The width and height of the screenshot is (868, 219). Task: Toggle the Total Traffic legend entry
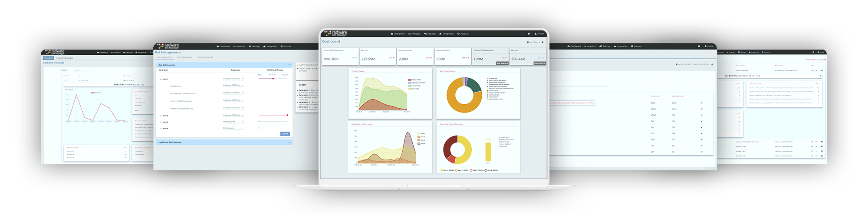tap(414, 89)
